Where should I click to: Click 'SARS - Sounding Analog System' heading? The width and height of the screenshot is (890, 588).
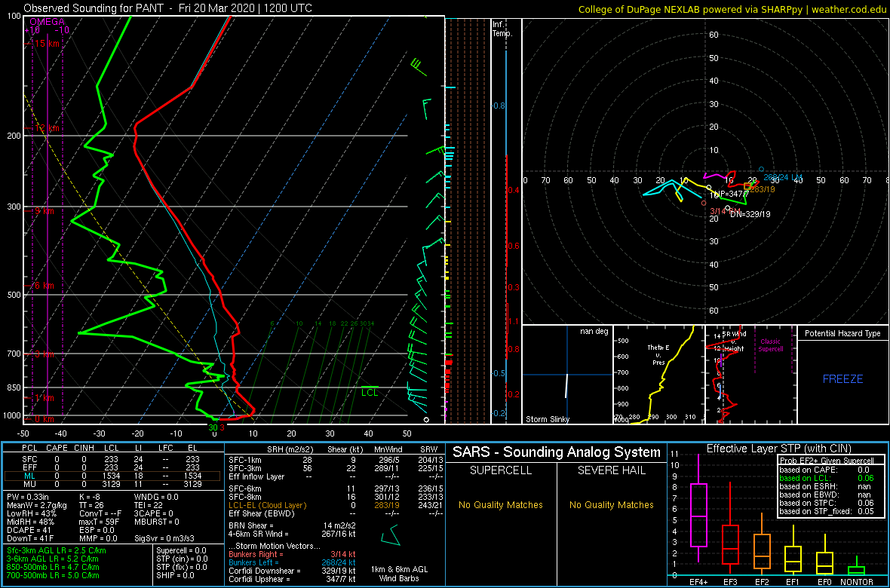(557, 453)
